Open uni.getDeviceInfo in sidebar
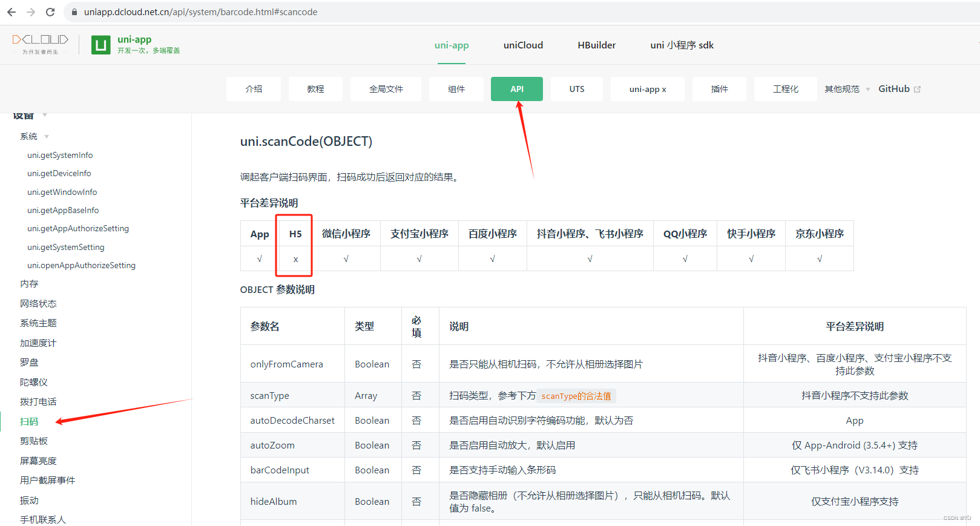Image resolution: width=980 pixels, height=526 pixels. pos(59,174)
